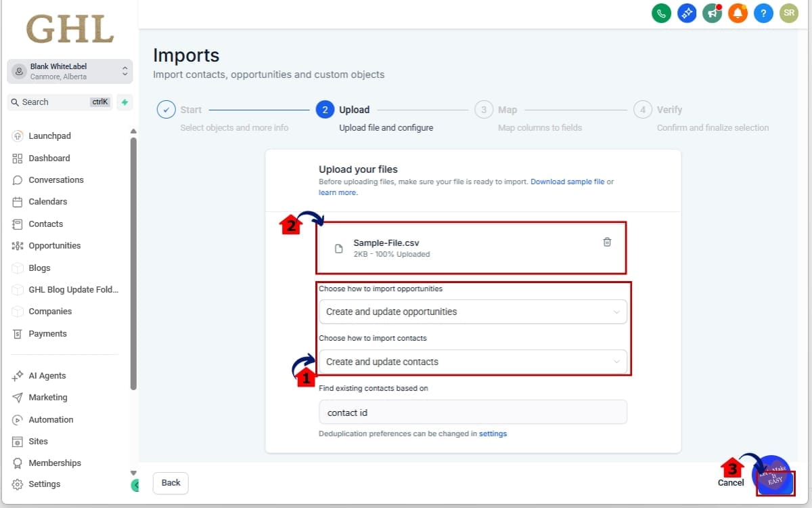
Task: Collapse the sidebar with the green chevron
Action: [x=135, y=486]
